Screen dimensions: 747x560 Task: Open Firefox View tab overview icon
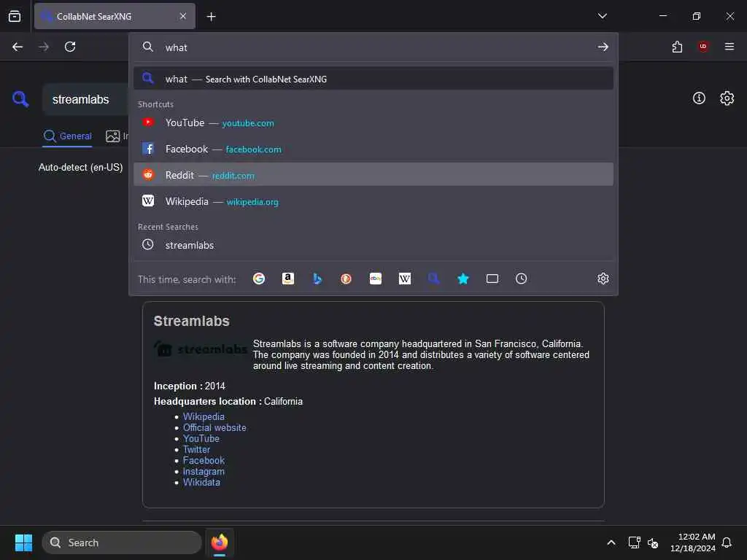(15, 16)
